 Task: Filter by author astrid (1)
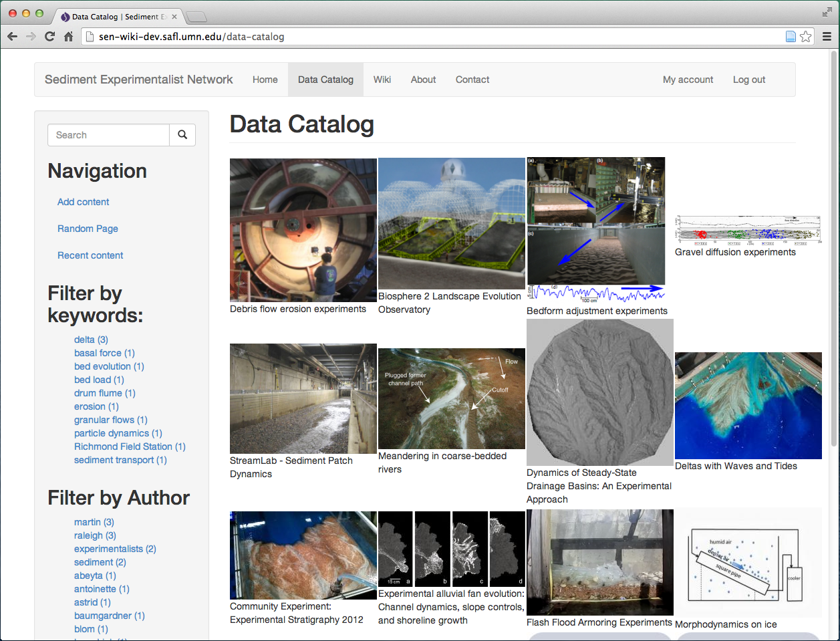click(x=92, y=602)
